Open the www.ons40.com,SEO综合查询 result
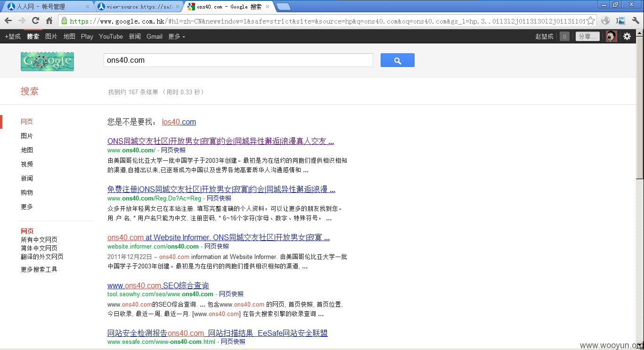644x350 pixels. click(x=158, y=285)
